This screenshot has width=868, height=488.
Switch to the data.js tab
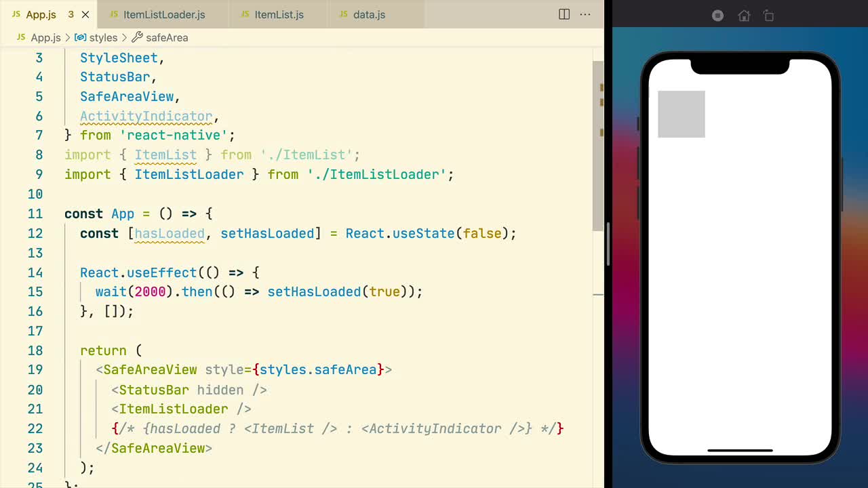click(x=369, y=14)
